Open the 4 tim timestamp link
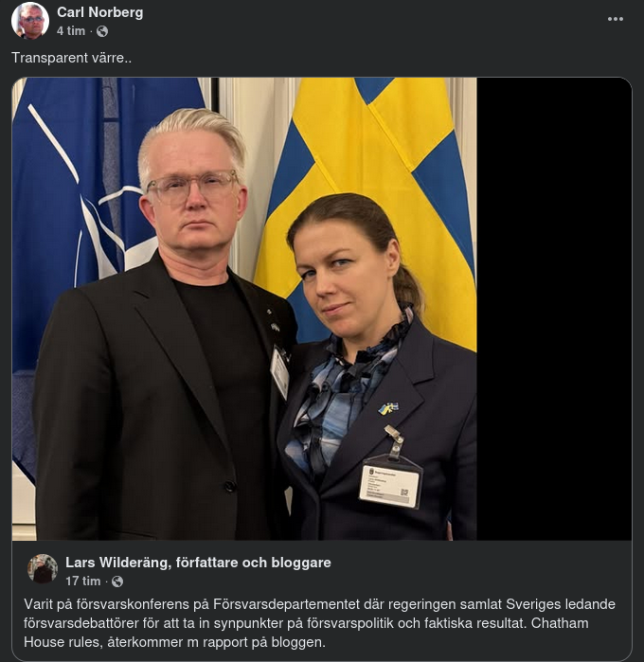Image resolution: width=644 pixels, height=662 pixels. tap(71, 31)
